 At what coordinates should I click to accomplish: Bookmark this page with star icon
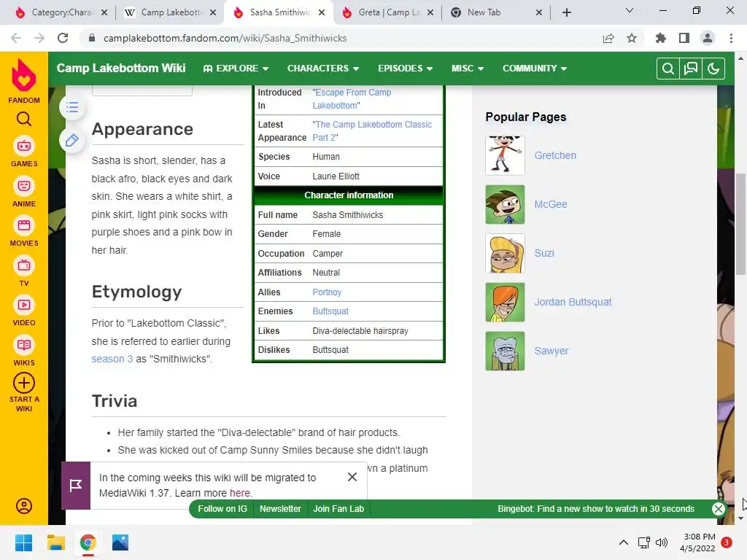click(x=632, y=38)
